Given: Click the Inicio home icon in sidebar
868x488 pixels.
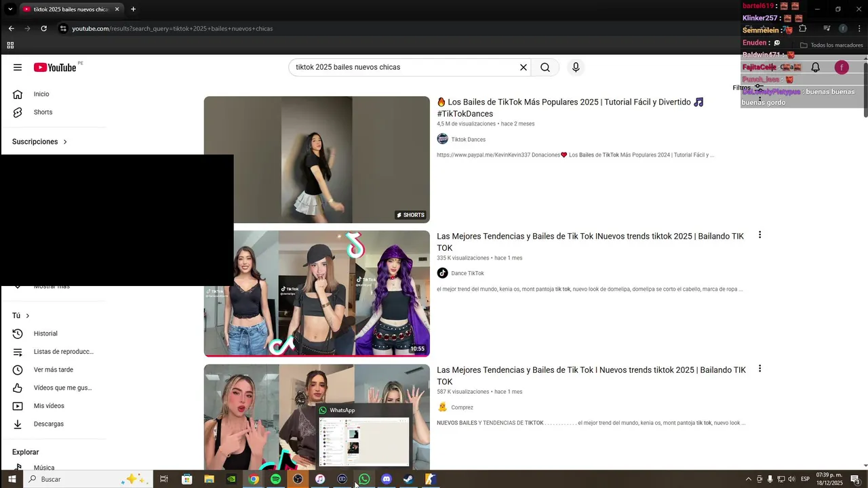Looking at the screenshot, I should (18, 94).
